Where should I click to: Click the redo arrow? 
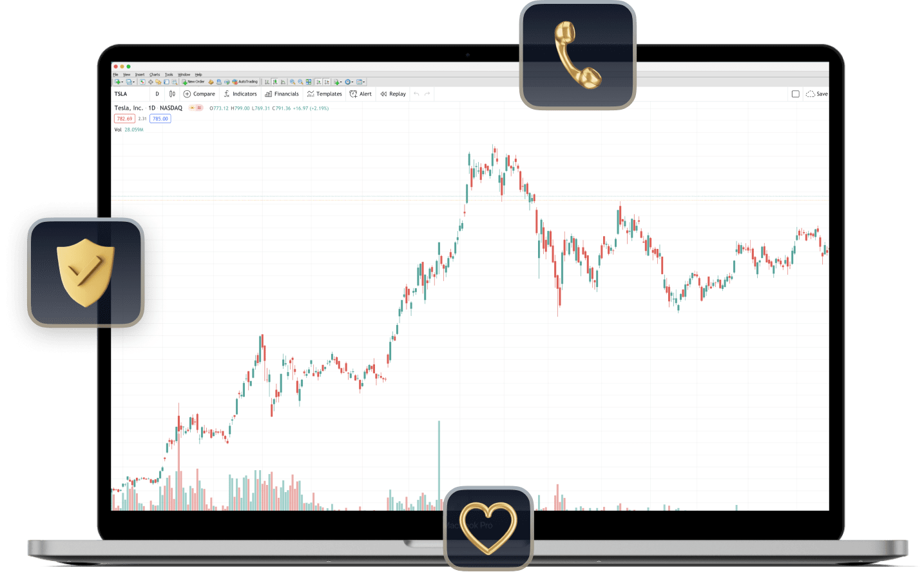(x=427, y=94)
